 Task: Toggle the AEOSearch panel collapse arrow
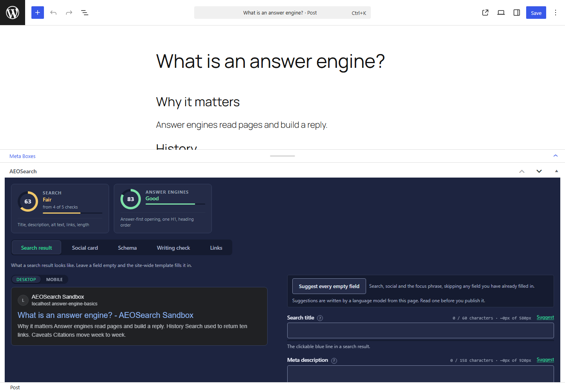(x=556, y=171)
